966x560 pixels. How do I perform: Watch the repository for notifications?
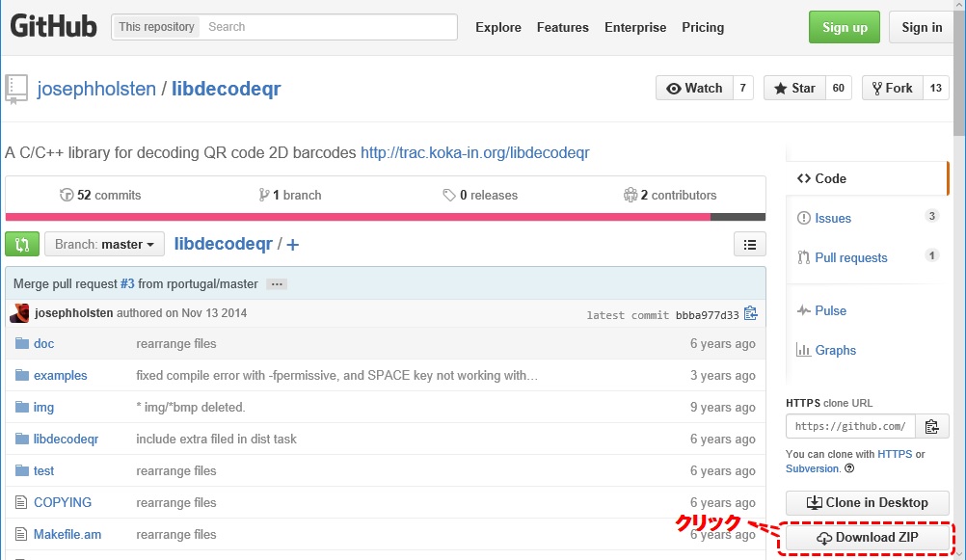point(694,88)
